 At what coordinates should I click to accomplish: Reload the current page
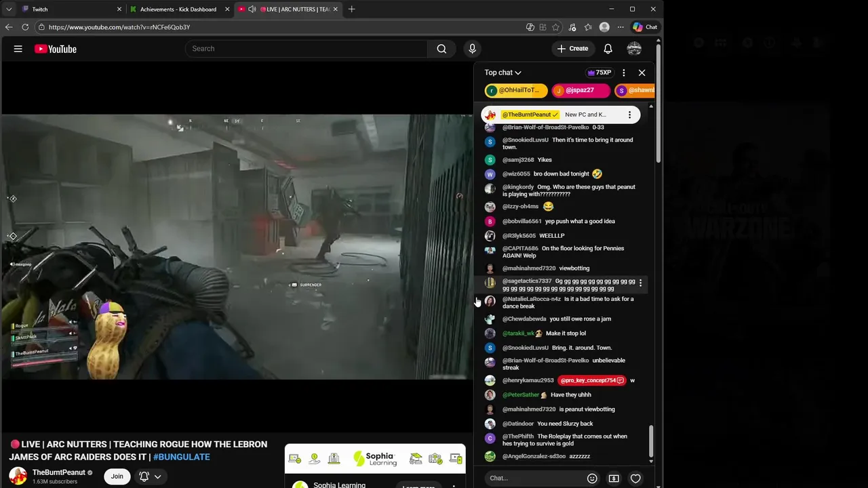(x=25, y=27)
